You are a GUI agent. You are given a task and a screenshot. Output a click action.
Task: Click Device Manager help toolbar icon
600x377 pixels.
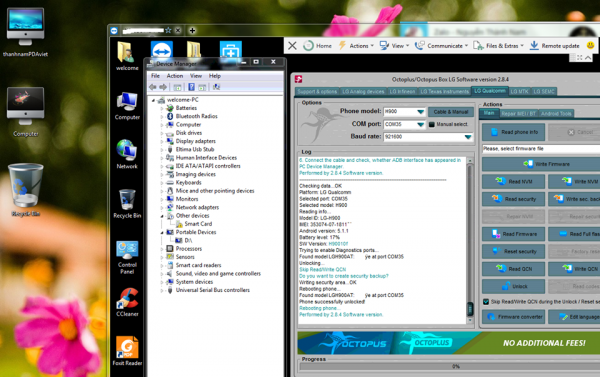pos(191,87)
